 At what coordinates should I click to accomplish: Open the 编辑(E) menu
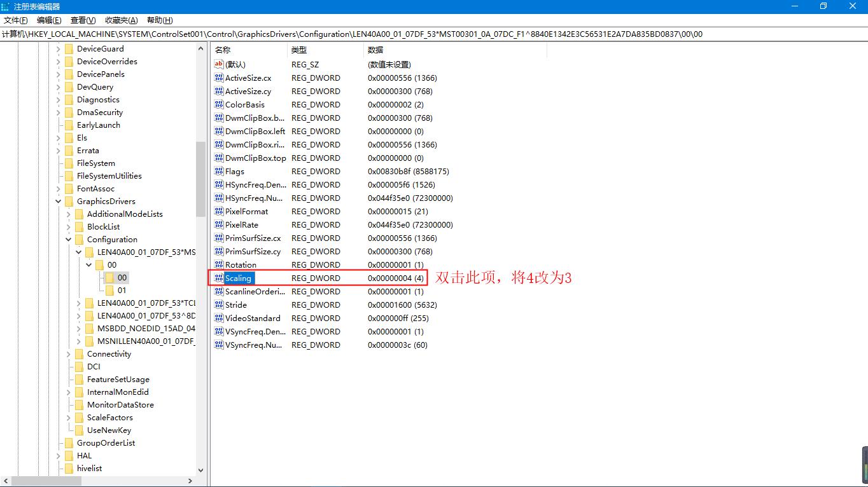tap(49, 20)
